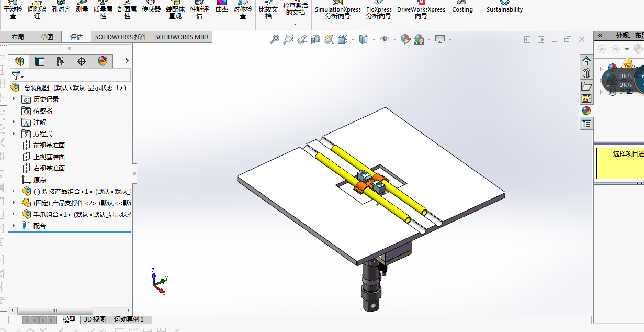Select the FeatureManager design tree tab
The width and height of the screenshot is (644, 332).
(19, 61)
